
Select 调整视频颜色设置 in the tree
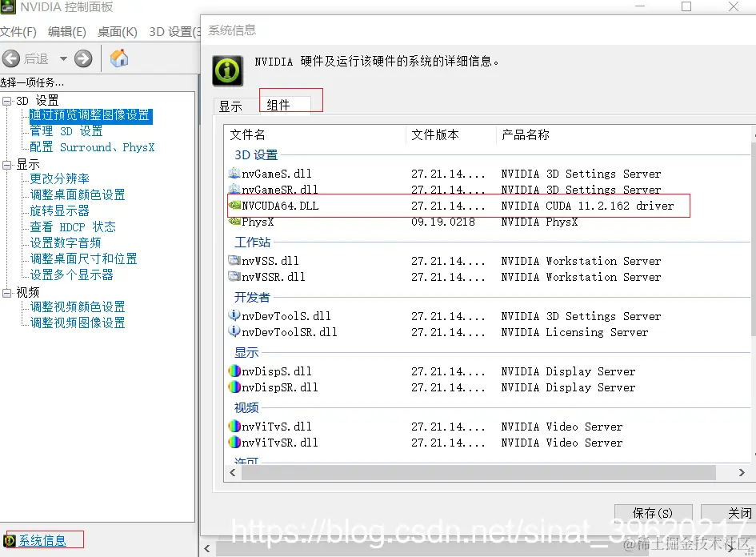point(78,307)
